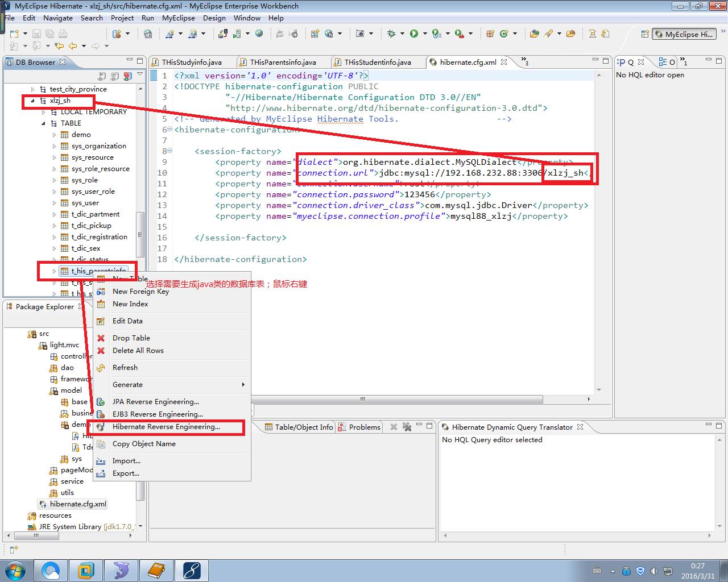The width and height of the screenshot is (728, 582).
Task: Select Drop Table from context menu
Action: (x=172, y=338)
